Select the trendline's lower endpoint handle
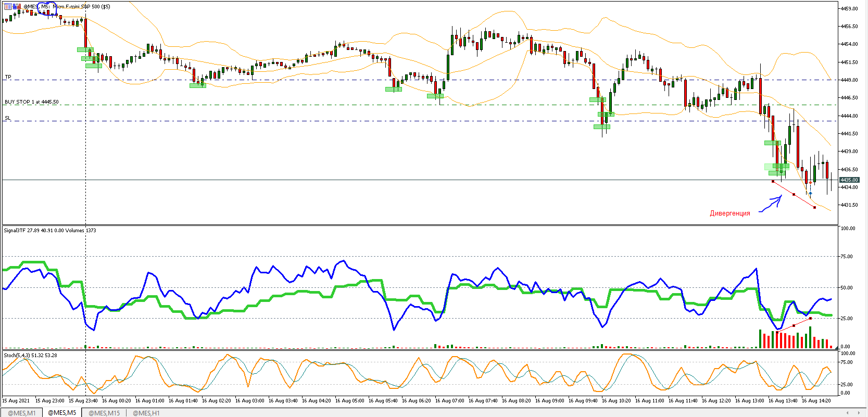 (814, 207)
